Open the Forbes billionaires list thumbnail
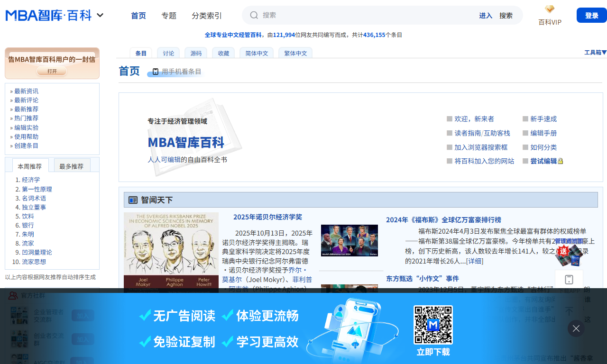607x364 pixels. (349, 240)
